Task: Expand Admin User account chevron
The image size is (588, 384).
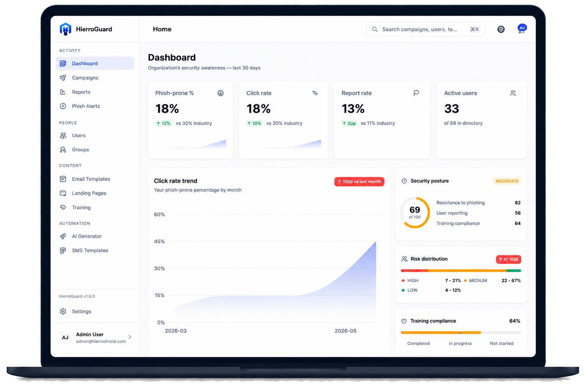Action: coord(130,337)
